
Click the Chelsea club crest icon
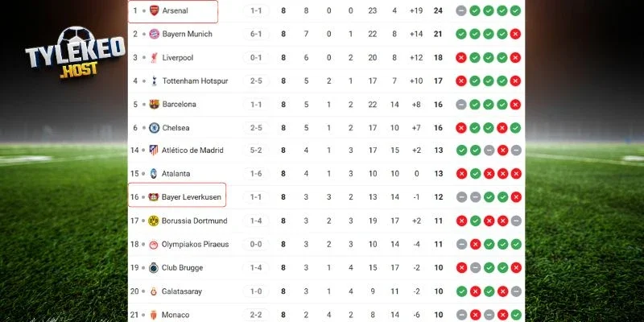pos(155,128)
